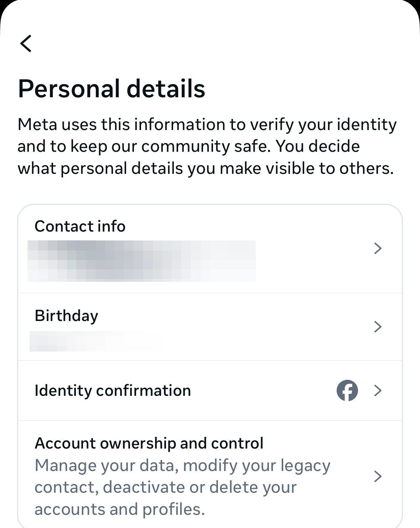Tap the chevron after the Facebook logo
The height and width of the screenshot is (528, 420).
[x=378, y=390]
